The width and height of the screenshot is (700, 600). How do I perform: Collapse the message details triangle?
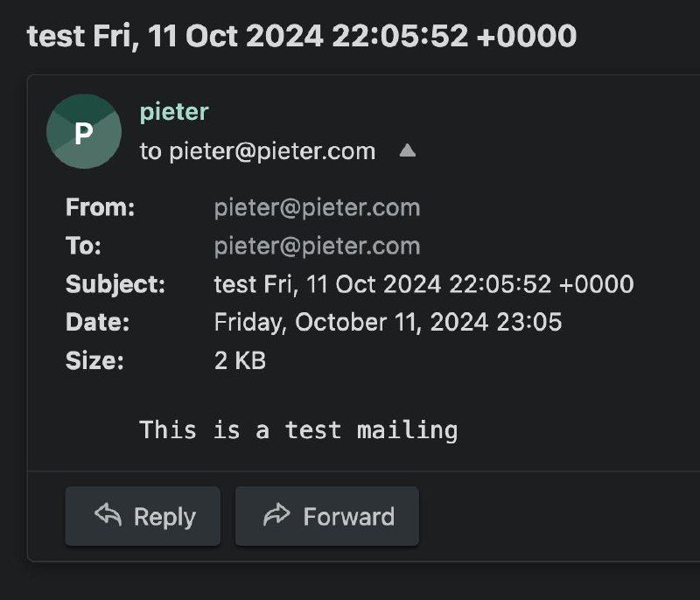(407, 150)
